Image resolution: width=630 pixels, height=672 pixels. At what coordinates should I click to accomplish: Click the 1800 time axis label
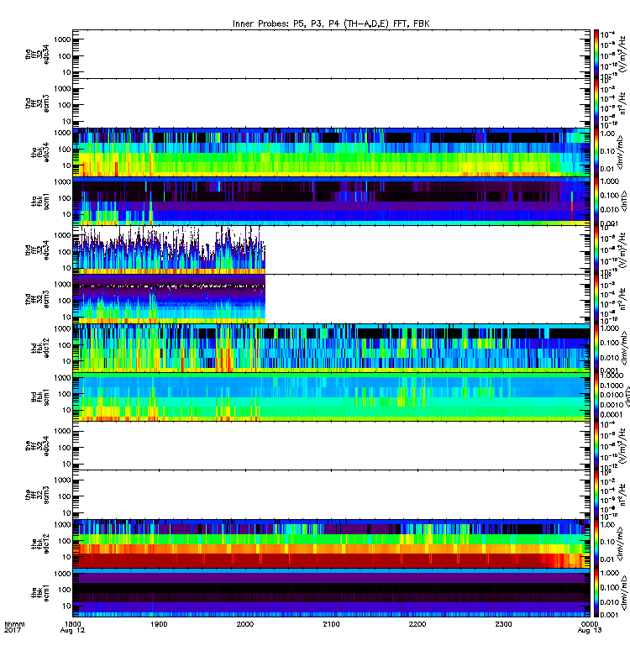point(72,624)
